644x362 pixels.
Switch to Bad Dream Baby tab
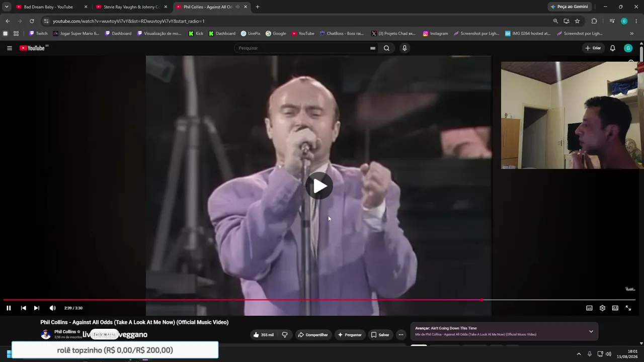point(48,7)
